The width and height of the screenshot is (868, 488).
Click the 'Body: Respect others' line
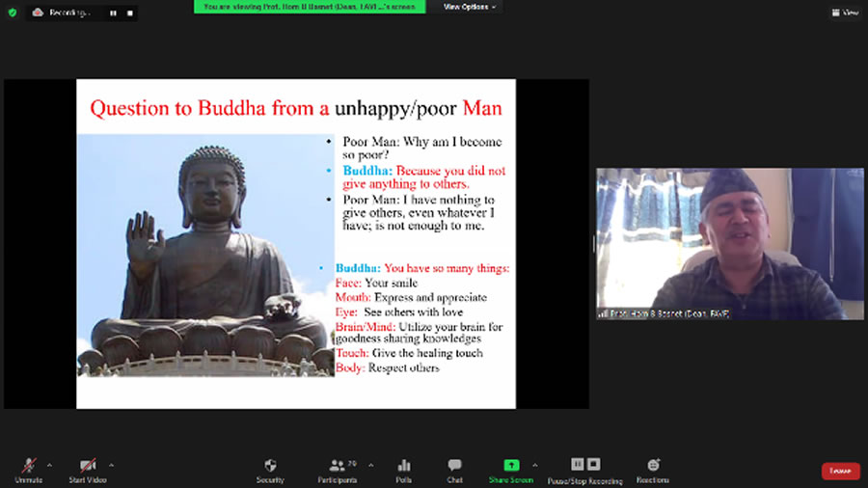tap(387, 368)
